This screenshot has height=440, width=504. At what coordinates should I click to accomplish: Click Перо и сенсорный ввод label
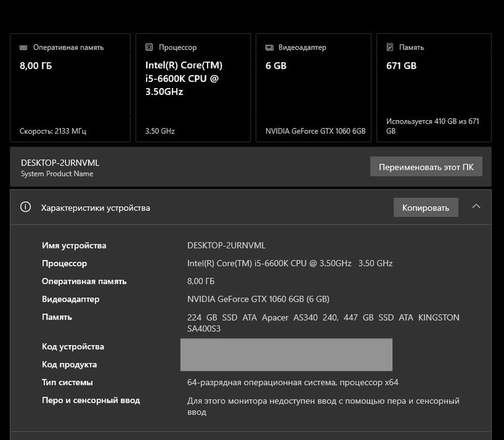(91, 400)
